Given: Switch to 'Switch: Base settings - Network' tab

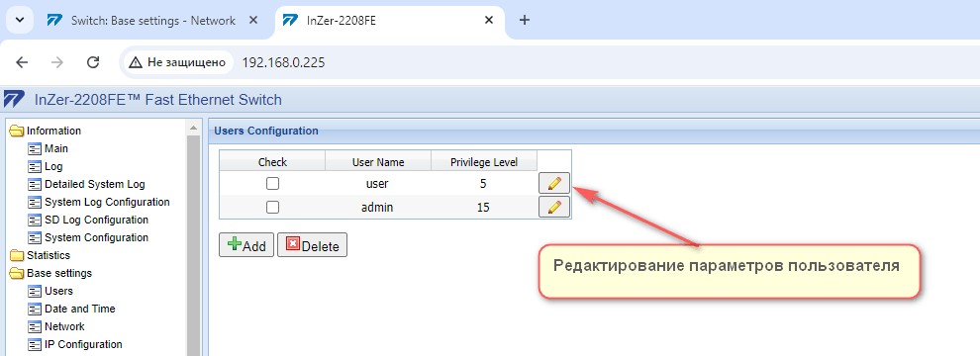Looking at the screenshot, I should point(153,21).
